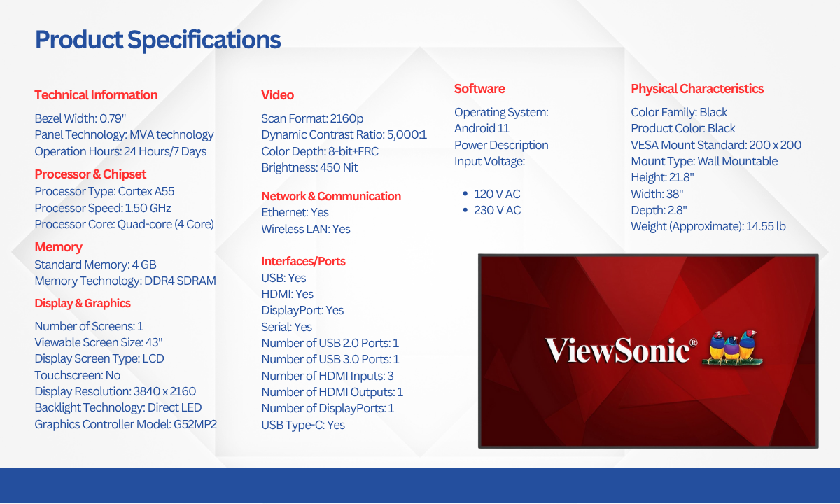Select 'Panel Technology: MVA technology' text

click(x=124, y=134)
